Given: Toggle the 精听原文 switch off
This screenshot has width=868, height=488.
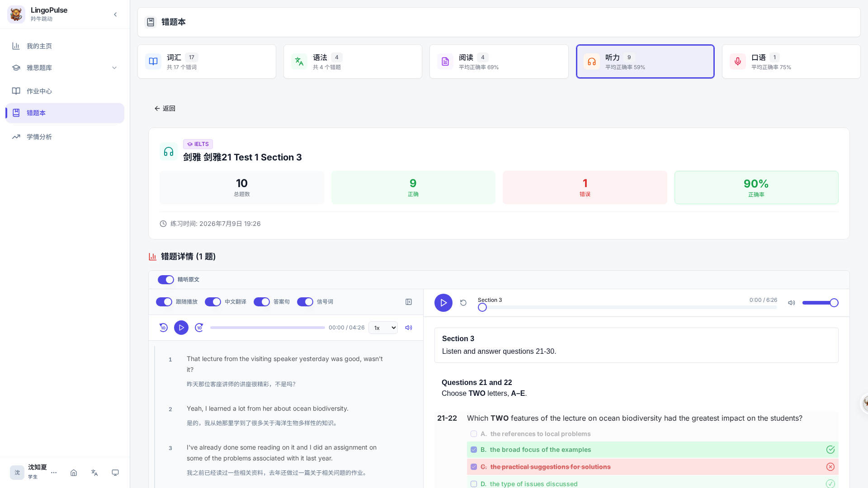Looking at the screenshot, I should coord(166,280).
